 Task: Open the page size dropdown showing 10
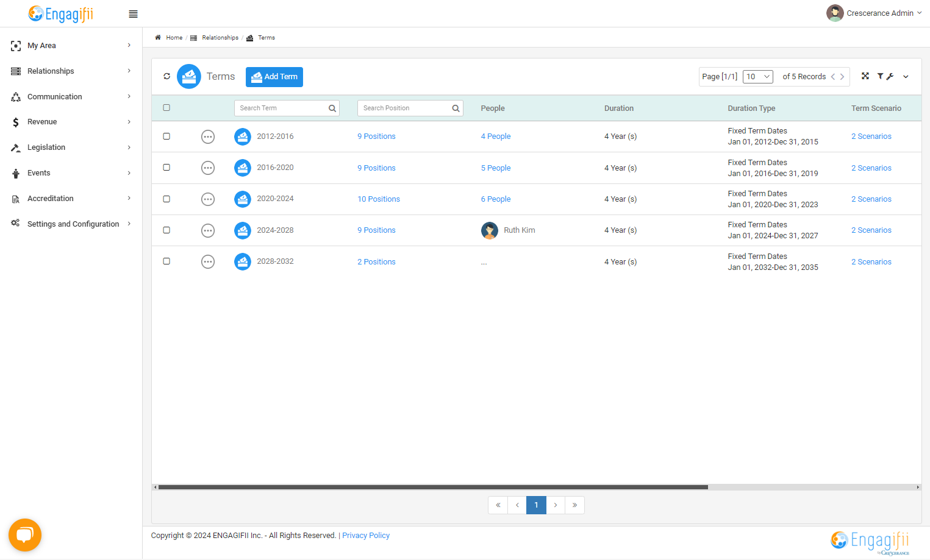pos(758,77)
